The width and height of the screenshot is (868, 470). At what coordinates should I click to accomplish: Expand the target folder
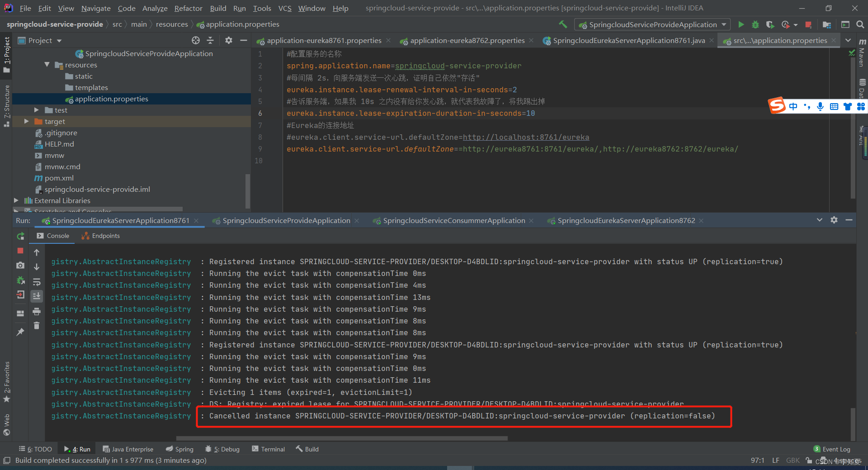pyautogui.click(x=26, y=121)
